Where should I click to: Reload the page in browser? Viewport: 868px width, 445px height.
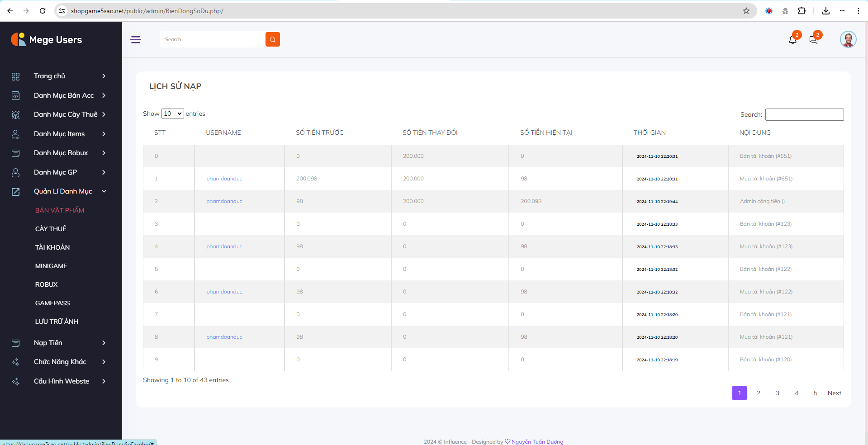[43, 11]
